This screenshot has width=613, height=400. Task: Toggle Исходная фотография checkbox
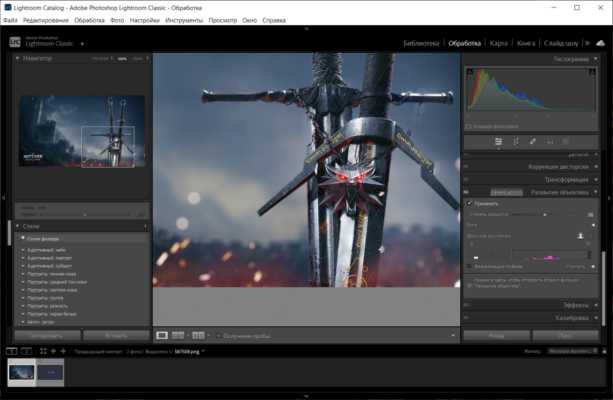pyautogui.click(x=468, y=126)
